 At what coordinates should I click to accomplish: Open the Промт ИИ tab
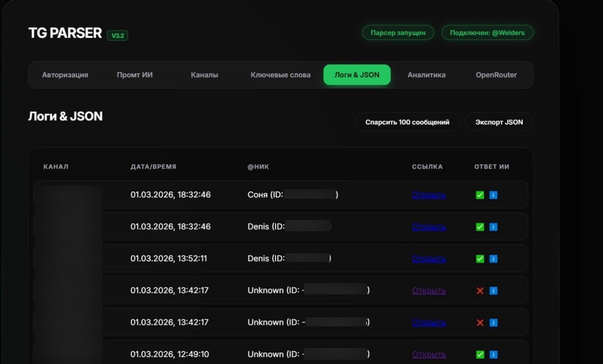[135, 75]
